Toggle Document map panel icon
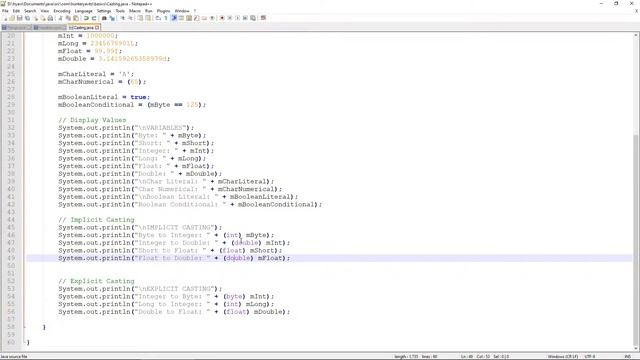The image size is (640, 360). coord(189,18)
